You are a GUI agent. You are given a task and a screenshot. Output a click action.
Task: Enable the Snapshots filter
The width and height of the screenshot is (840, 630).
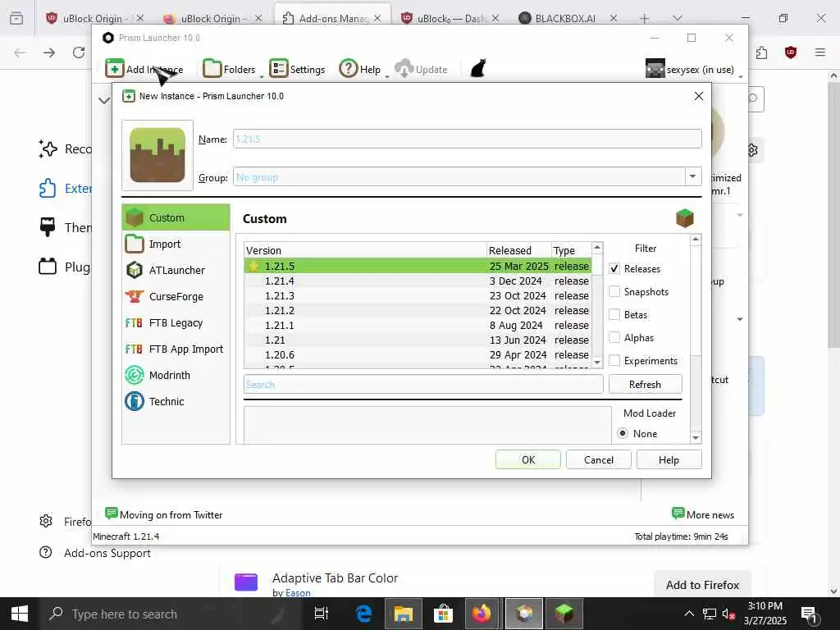pos(614,291)
